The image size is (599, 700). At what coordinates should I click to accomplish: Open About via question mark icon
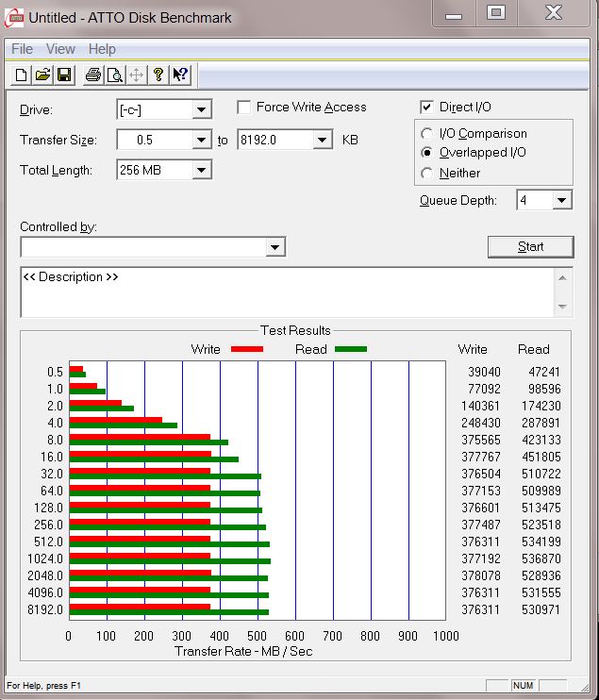(158, 75)
